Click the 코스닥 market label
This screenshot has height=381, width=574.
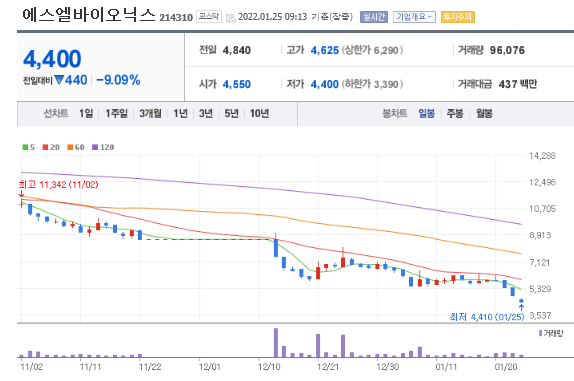(209, 16)
